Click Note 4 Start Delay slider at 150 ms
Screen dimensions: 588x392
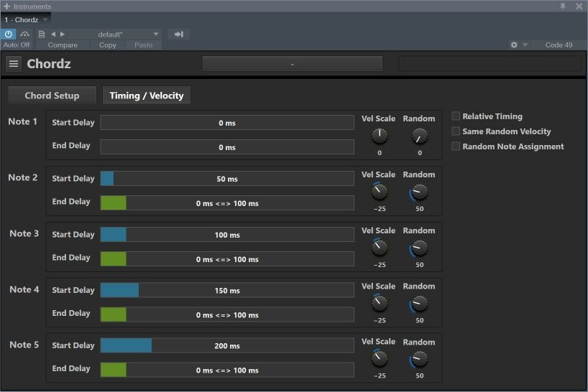227,291
